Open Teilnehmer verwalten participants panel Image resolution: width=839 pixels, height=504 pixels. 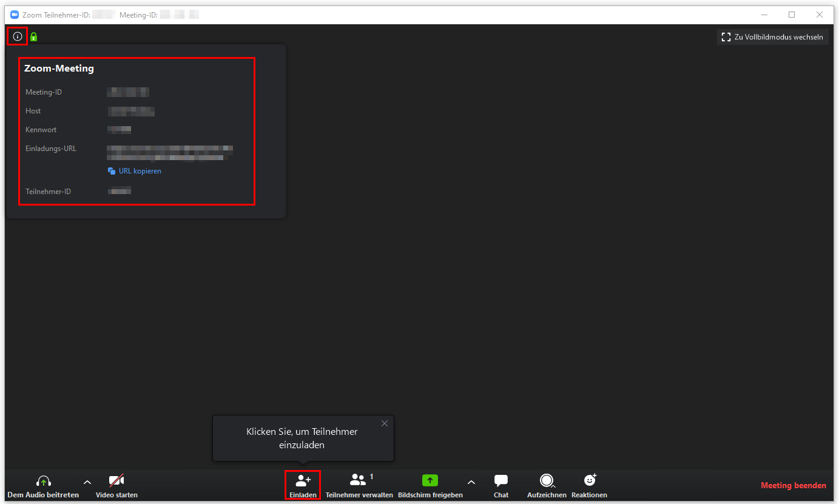(x=359, y=485)
